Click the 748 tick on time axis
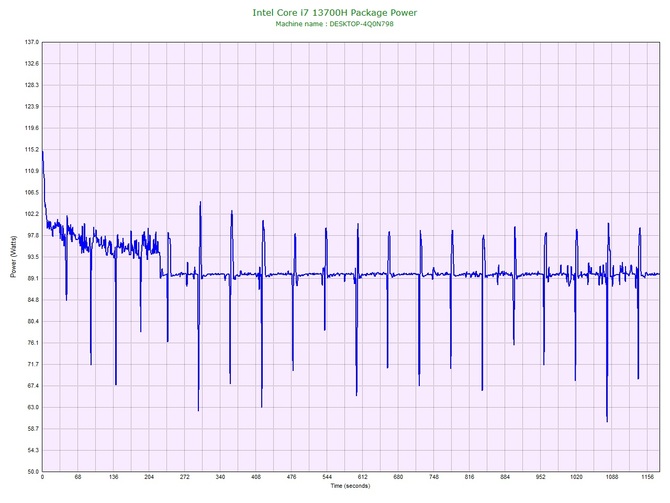 point(434,477)
